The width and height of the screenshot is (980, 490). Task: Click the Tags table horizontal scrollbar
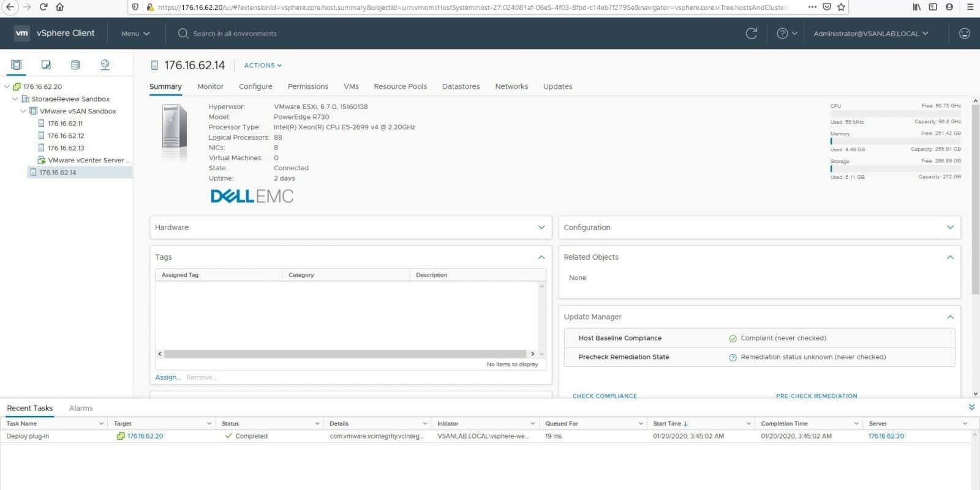pos(345,354)
